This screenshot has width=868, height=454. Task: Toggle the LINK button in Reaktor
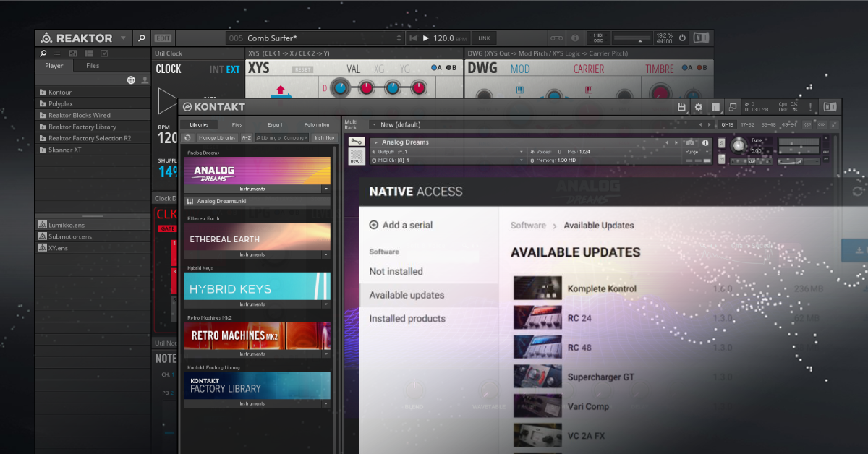pyautogui.click(x=484, y=38)
